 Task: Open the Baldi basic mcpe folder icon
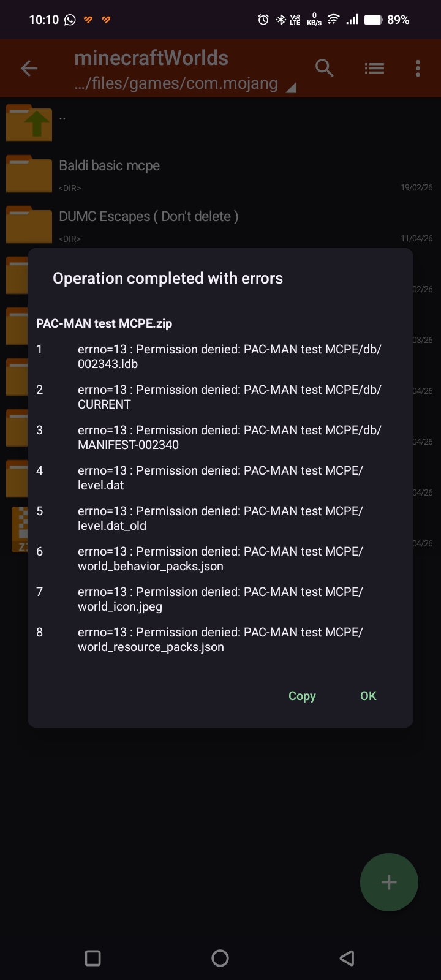pyautogui.click(x=29, y=174)
